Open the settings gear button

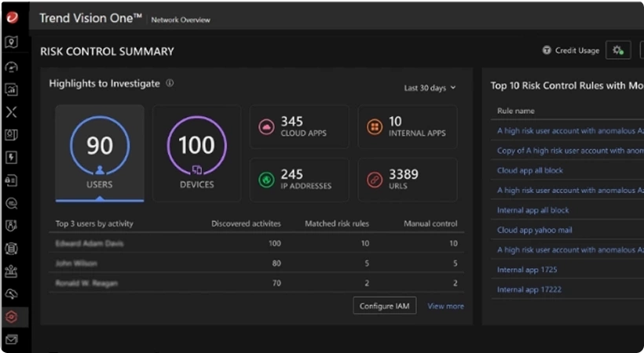(618, 50)
